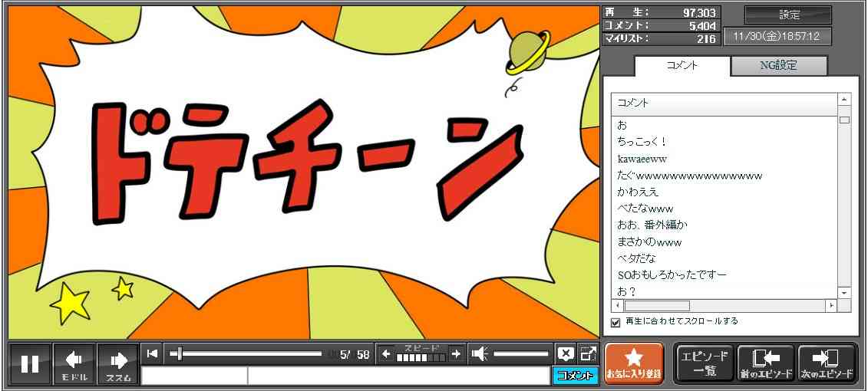Image resolution: width=868 pixels, height=391 pixels.
Task: Toggle 再生に合わせてスクロールする checkbox
Action: pos(615,322)
